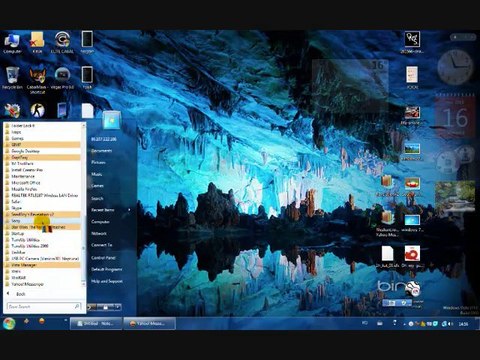Open the WinRAR folder
The image size is (480, 360).
tap(42, 278)
